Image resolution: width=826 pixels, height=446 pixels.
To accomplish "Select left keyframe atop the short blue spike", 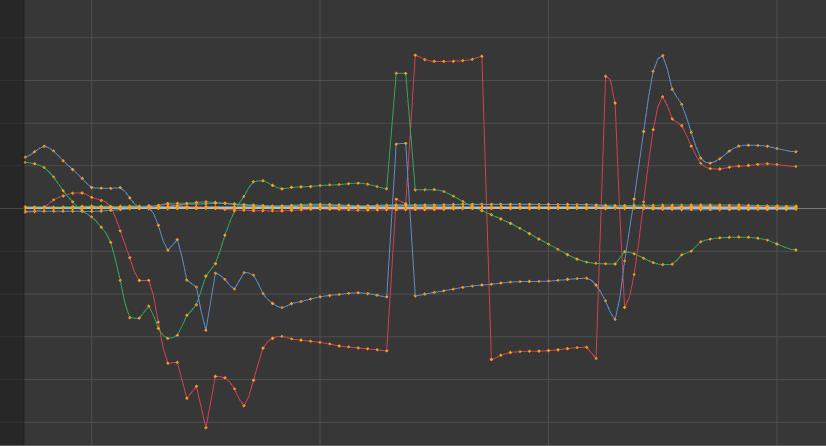I will (x=396, y=144).
